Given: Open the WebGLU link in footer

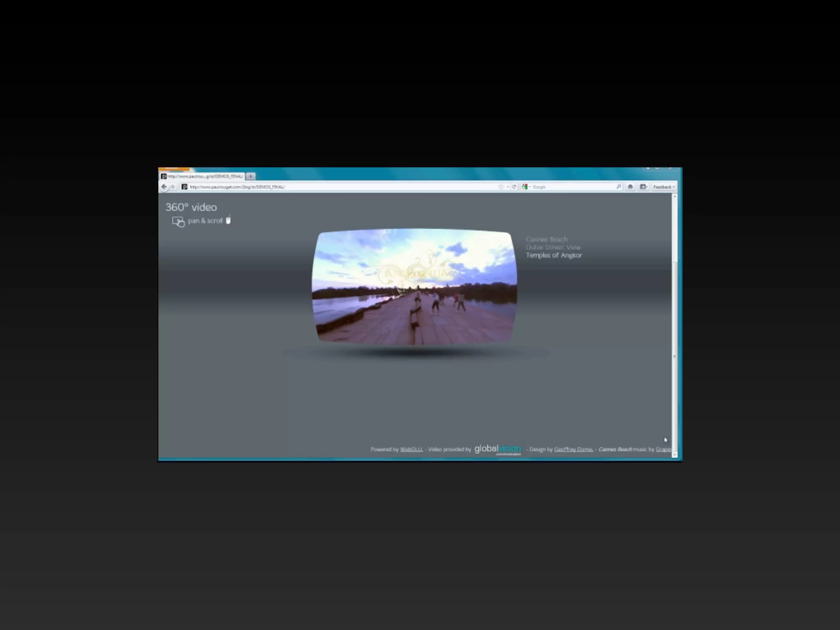Looking at the screenshot, I should click(x=411, y=450).
